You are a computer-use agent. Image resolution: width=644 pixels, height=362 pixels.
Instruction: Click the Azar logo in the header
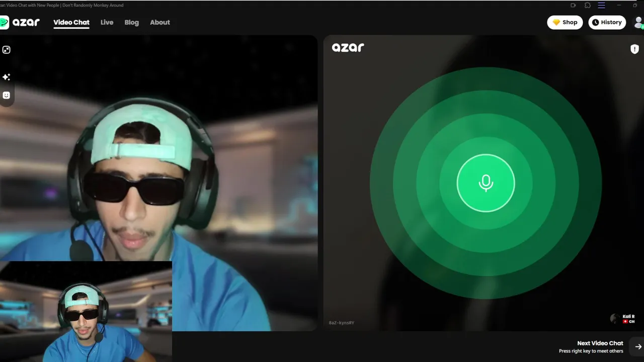pyautogui.click(x=20, y=22)
